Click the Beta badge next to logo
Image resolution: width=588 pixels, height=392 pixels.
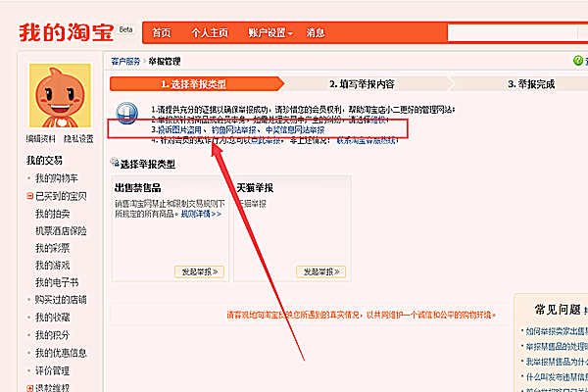point(126,29)
